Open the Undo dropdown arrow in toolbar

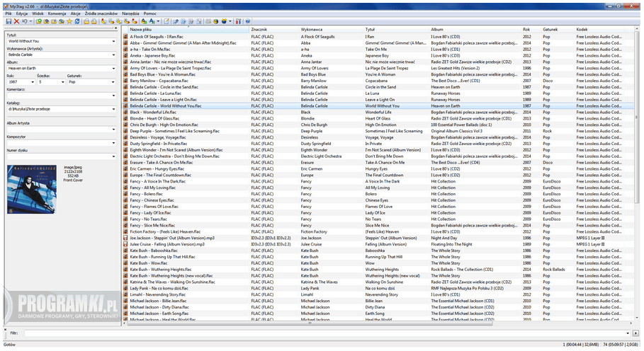(30, 21)
